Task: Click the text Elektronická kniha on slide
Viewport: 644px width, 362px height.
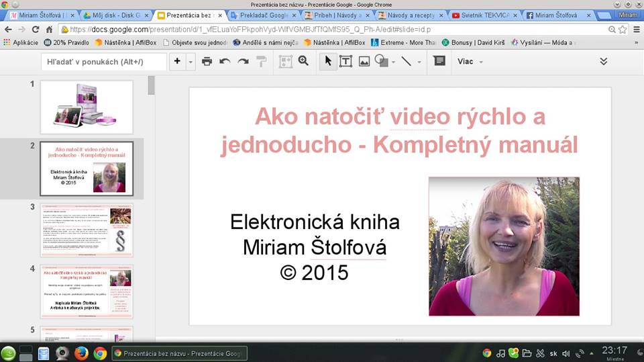Action: [315, 222]
